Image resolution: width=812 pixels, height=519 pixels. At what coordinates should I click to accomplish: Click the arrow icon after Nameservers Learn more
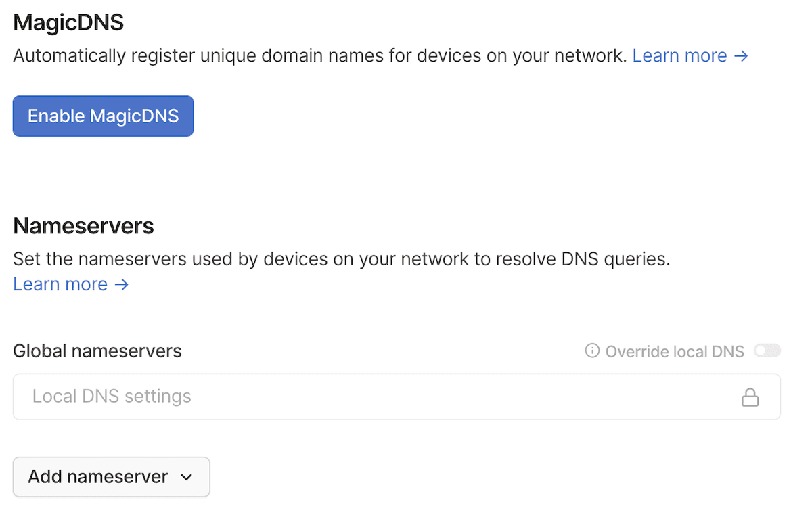coord(122,284)
